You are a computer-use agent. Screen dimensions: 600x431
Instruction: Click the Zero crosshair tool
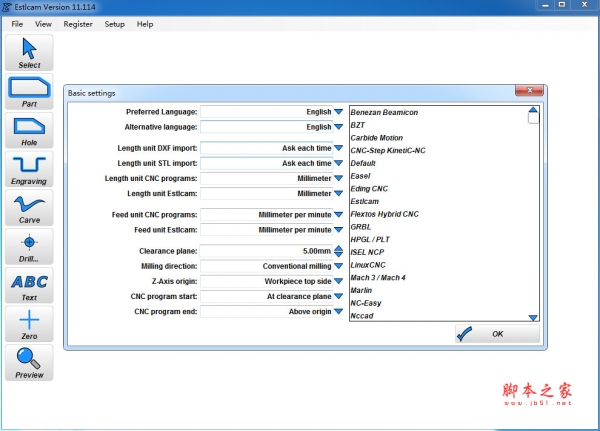point(29,324)
